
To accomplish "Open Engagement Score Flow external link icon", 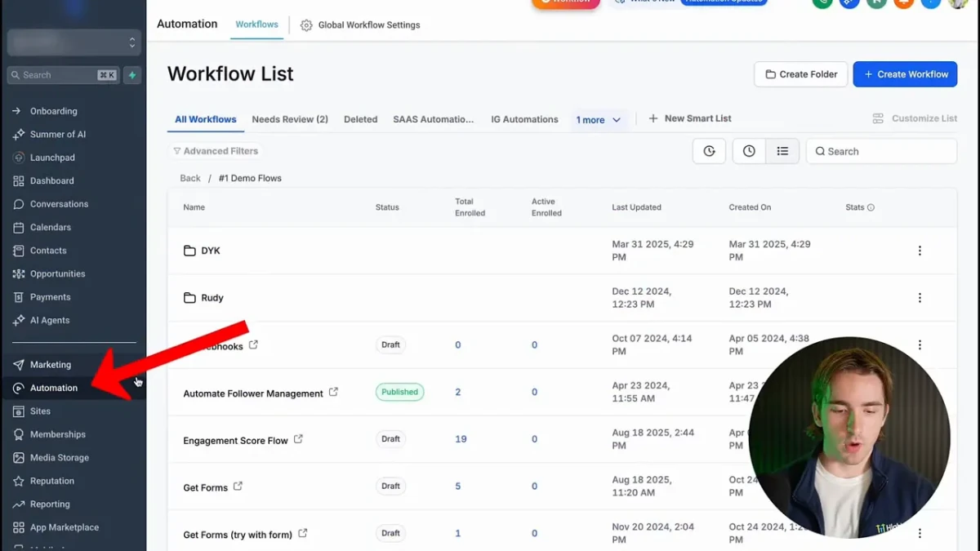I will pos(298,439).
